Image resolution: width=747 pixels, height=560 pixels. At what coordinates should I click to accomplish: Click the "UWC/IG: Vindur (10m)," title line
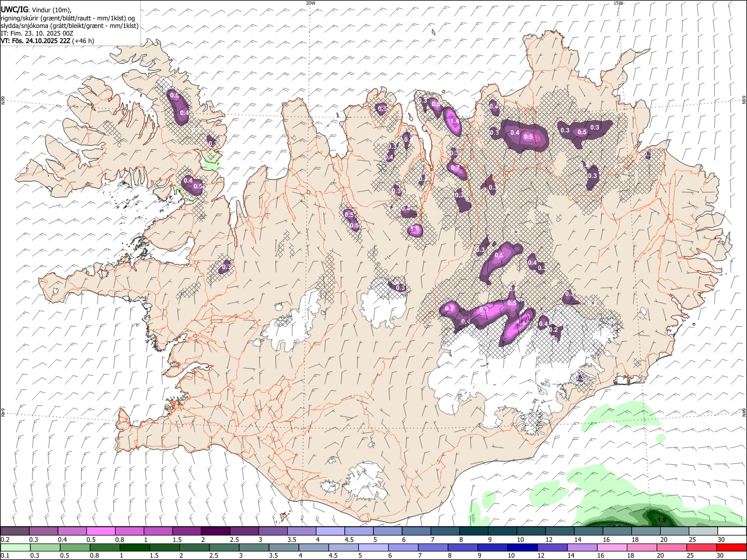point(36,9)
